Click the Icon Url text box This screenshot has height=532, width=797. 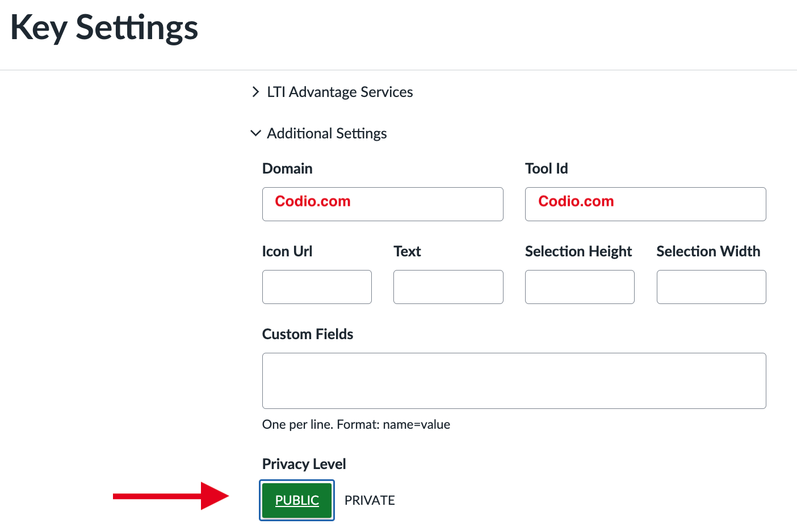(x=317, y=287)
